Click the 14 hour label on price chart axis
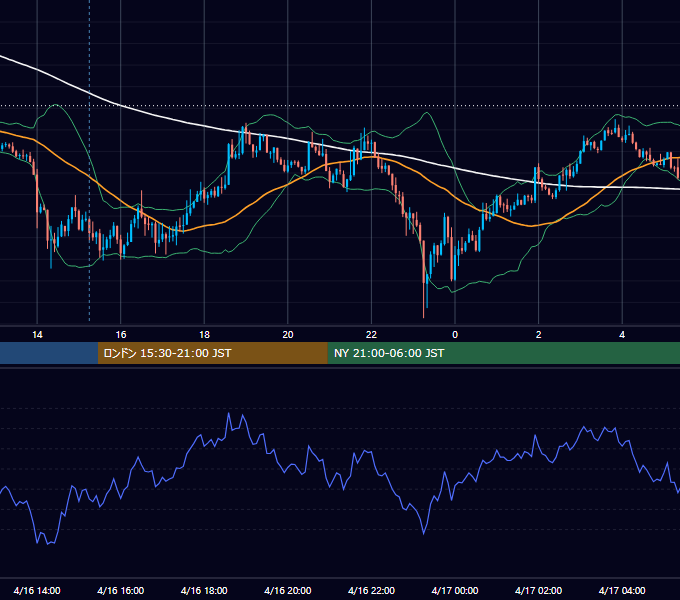 37,334
